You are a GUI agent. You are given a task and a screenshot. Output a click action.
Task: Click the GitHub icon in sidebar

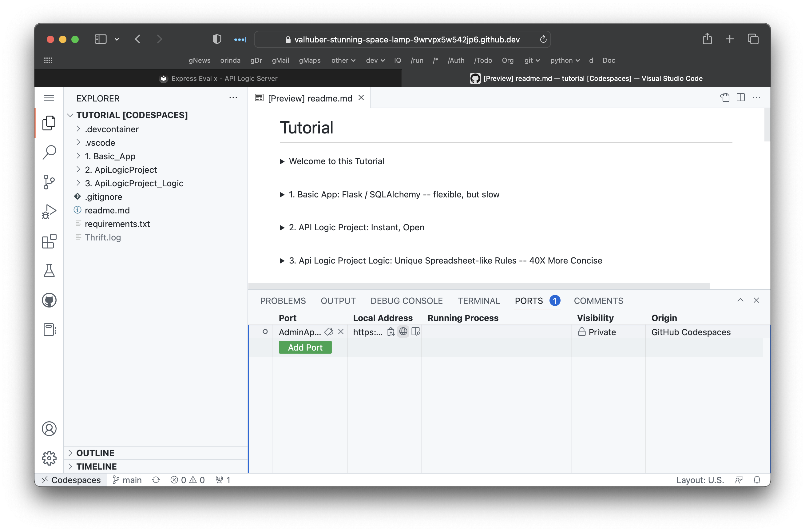[50, 300]
